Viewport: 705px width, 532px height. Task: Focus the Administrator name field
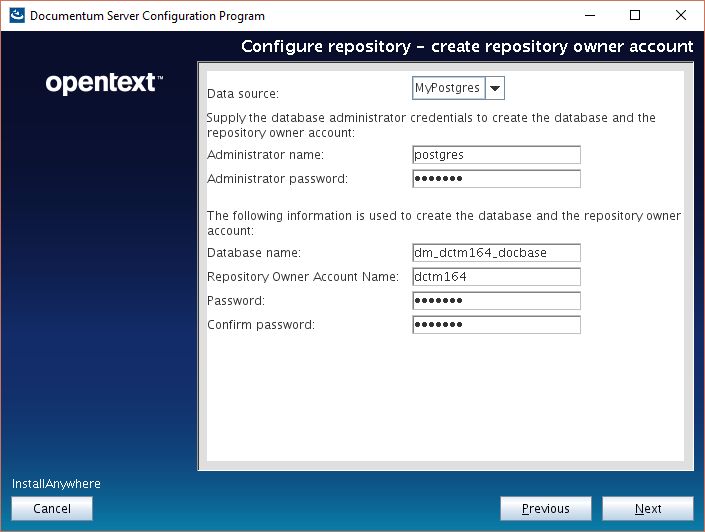pyautogui.click(x=496, y=155)
